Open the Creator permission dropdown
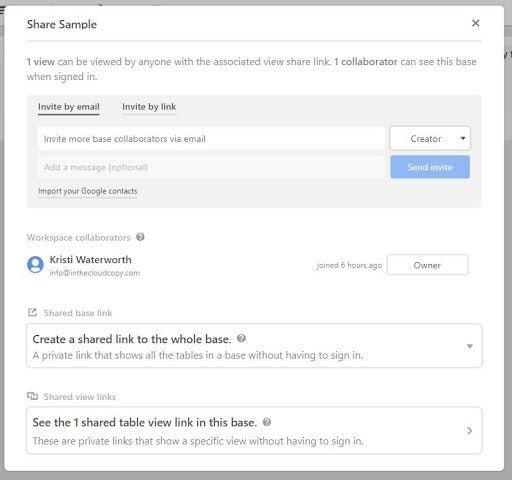512x480 pixels. pyautogui.click(x=430, y=138)
